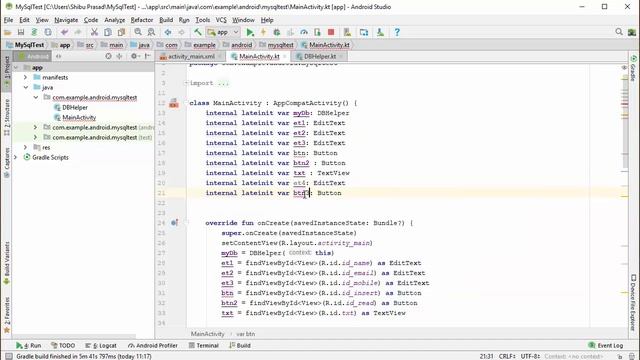
Task: Open the Navigate menu
Action: 66,20
